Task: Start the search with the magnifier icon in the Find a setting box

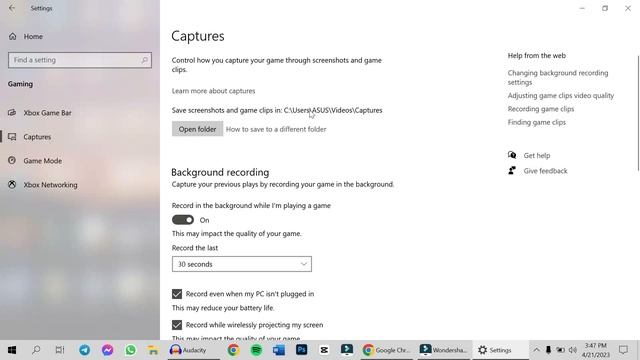Action: [144, 60]
